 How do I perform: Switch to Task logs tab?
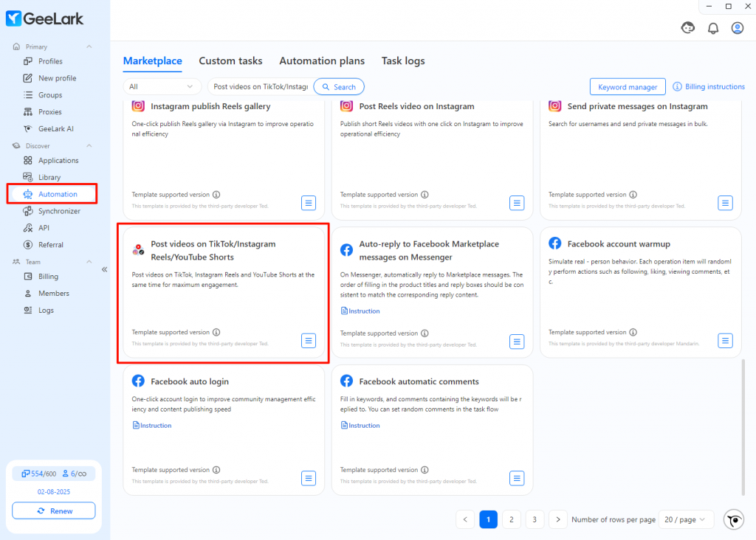(x=403, y=60)
